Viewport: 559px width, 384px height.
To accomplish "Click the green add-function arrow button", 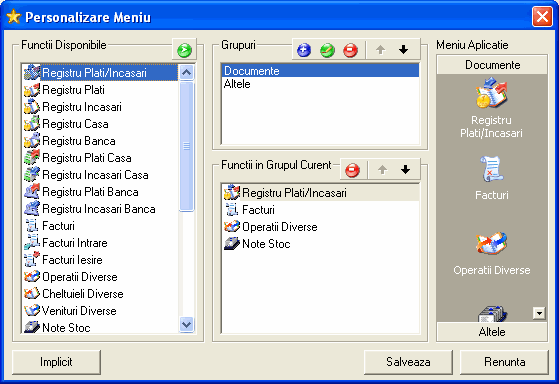I will coord(184,50).
